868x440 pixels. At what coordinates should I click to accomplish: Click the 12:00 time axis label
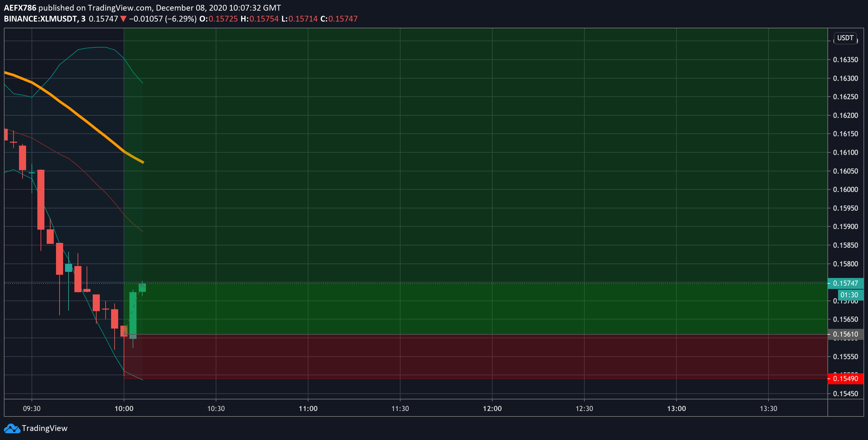(492, 409)
